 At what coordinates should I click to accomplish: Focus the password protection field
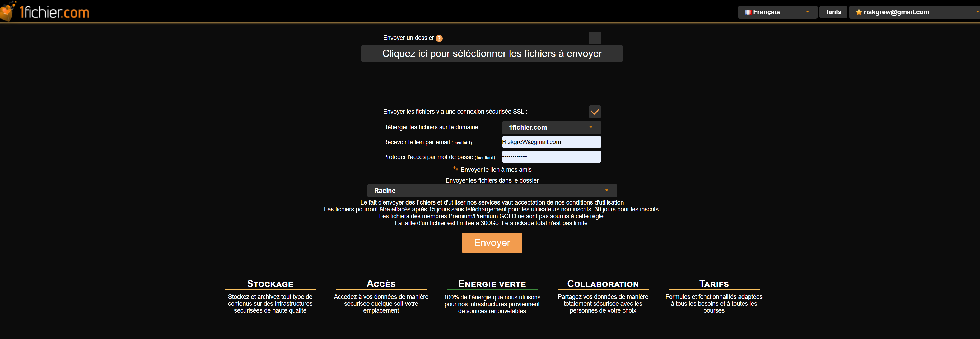(x=551, y=157)
